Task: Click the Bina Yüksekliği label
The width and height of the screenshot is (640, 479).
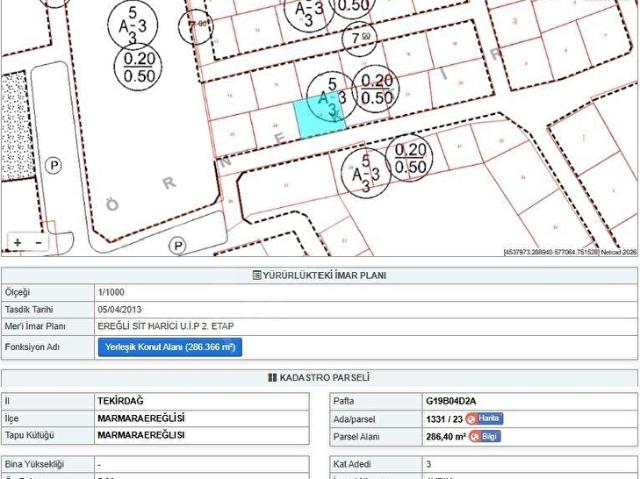Action: click(x=34, y=464)
